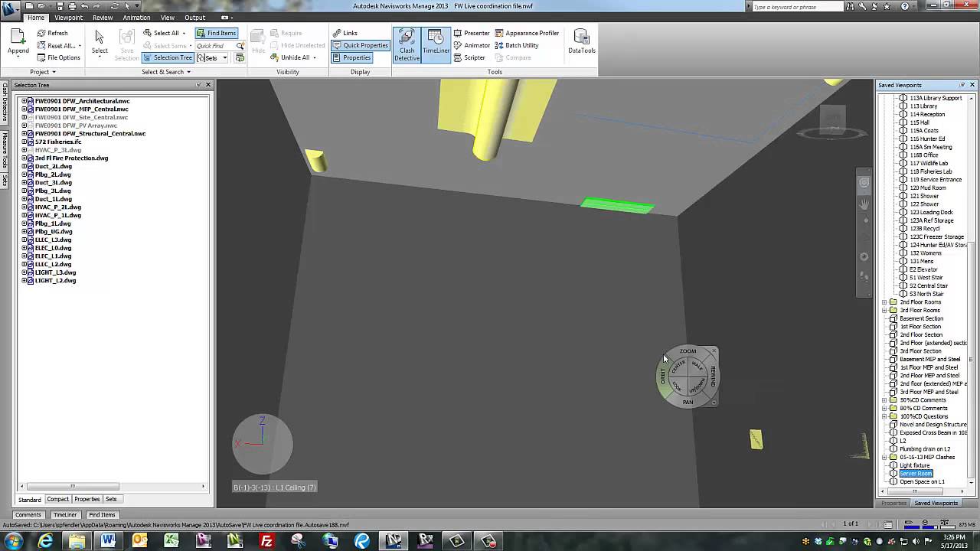
Task: Click PAN on the navigation wheel
Action: point(688,402)
